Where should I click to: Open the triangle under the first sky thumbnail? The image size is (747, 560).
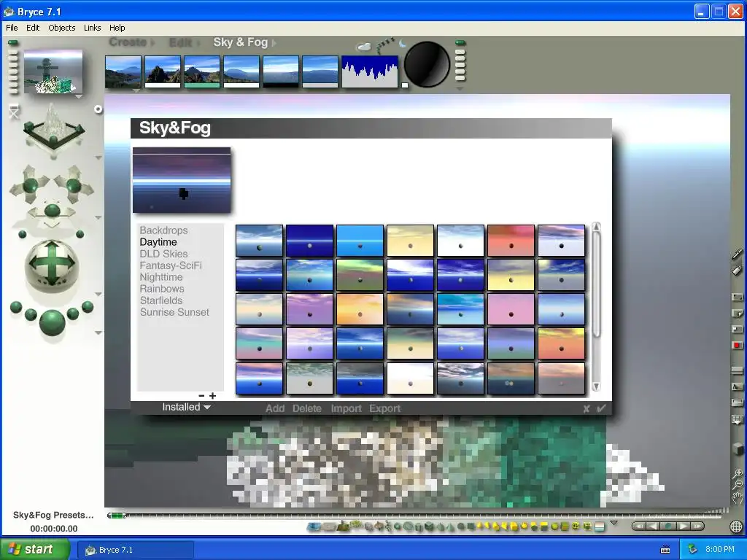coord(136,90)
